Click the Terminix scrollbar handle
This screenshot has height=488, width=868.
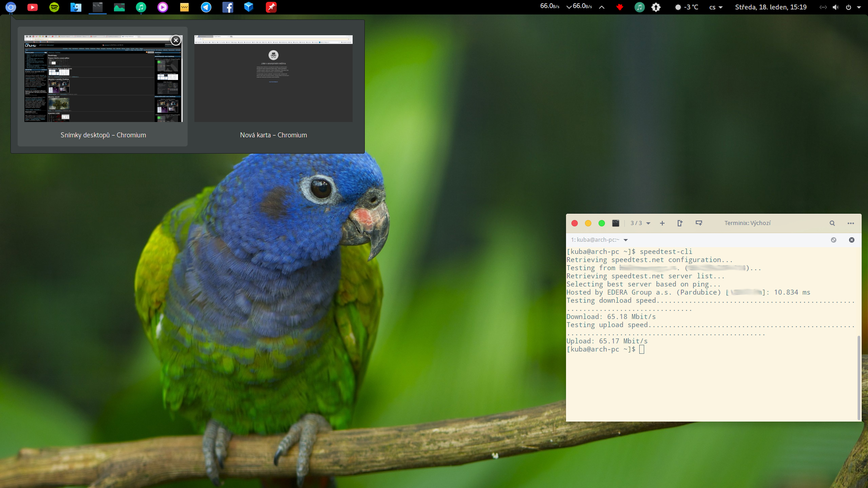859,378
